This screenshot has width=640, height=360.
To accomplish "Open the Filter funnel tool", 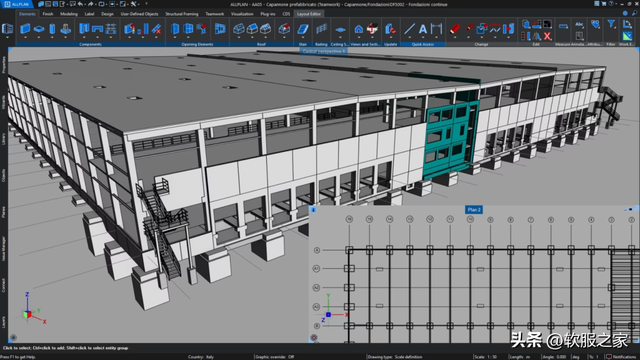I will click(611, 24).
